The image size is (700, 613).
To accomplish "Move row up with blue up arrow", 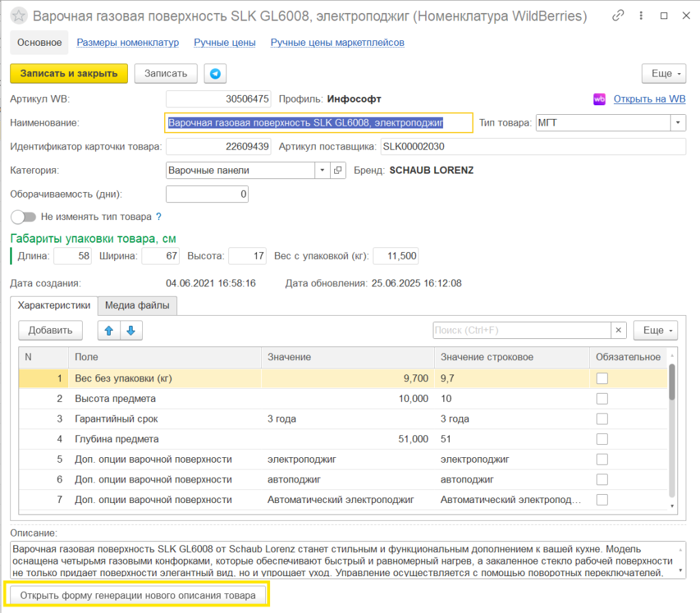I will [109, 331].
